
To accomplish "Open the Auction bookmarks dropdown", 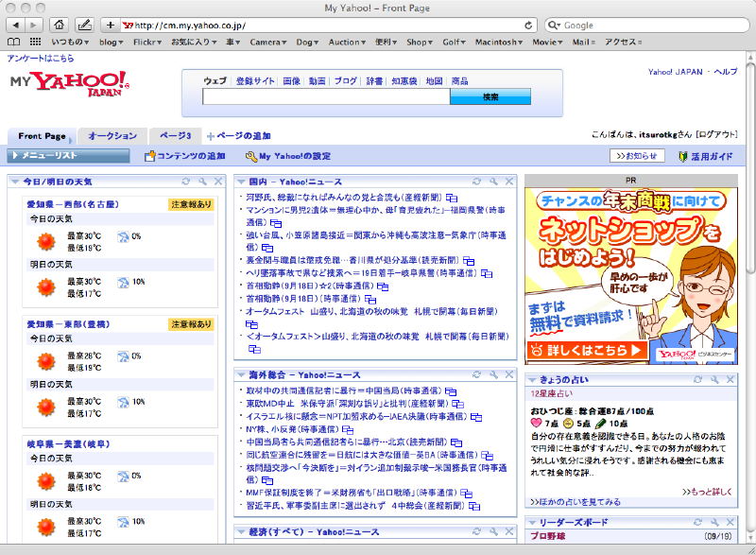I will coord(347,42).
